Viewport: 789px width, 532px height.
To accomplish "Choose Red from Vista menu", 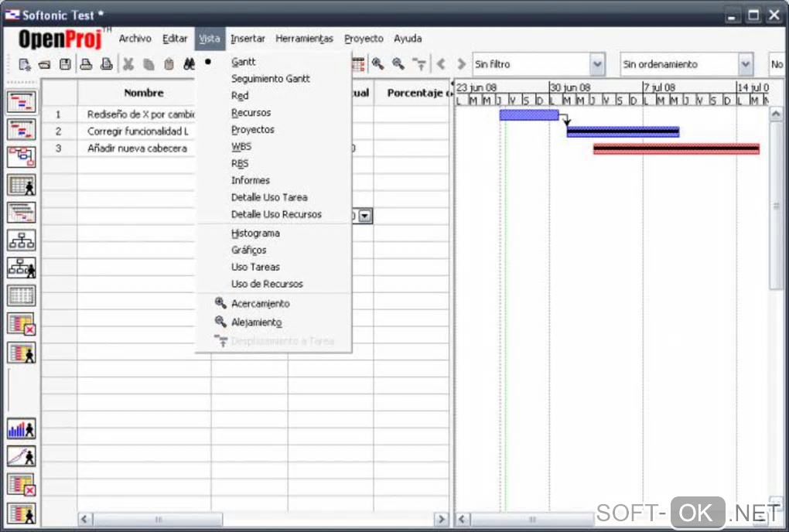I will coord(273,96).
